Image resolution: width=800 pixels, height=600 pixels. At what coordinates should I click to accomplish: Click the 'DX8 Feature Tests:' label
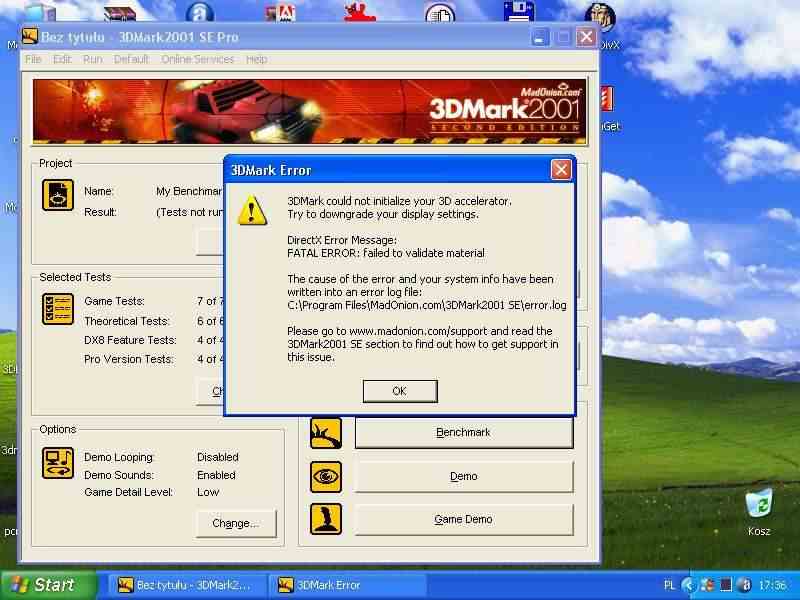click(130, 340)
